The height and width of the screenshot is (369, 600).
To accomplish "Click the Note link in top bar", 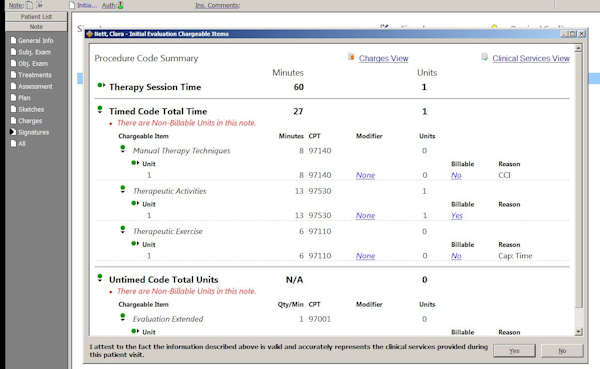I will [x=16, y=5].
